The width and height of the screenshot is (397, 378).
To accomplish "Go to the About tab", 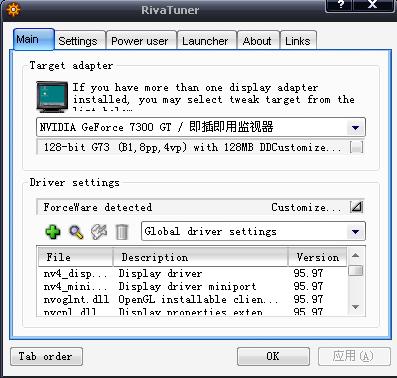I will 258,41.
